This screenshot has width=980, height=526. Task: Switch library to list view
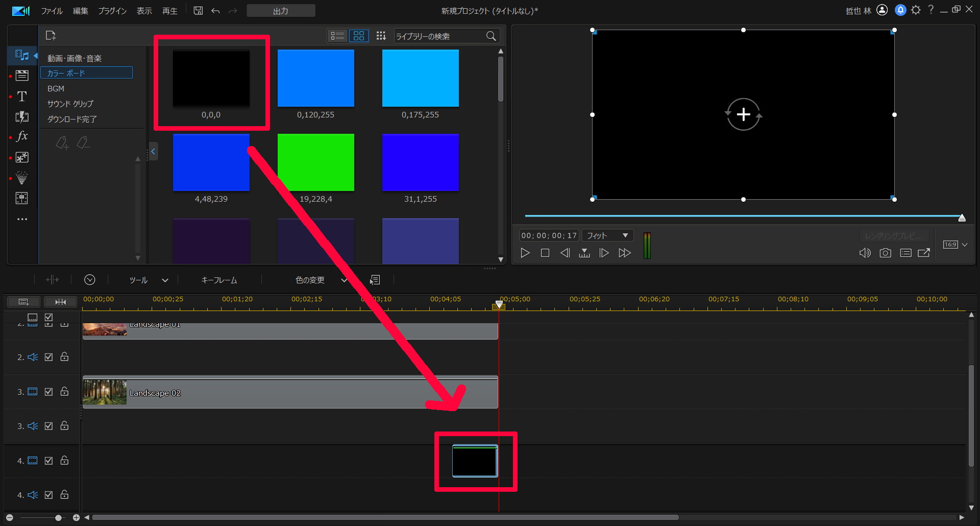pyautogui.click(x=337, y=36)
